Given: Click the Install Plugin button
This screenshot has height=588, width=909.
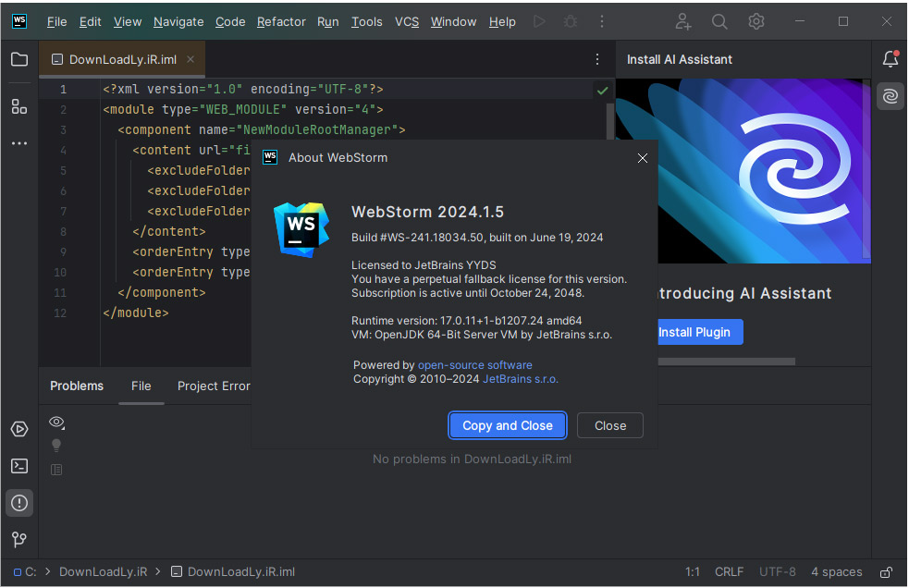Looking at the screenshot, I should (700, 332).
